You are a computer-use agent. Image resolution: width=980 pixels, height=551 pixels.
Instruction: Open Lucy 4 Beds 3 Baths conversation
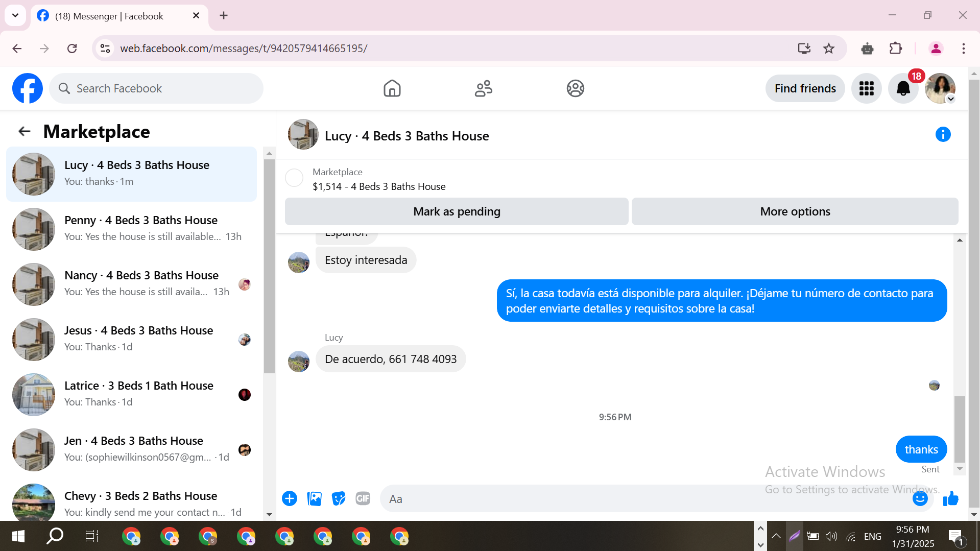tap(131, 174)
